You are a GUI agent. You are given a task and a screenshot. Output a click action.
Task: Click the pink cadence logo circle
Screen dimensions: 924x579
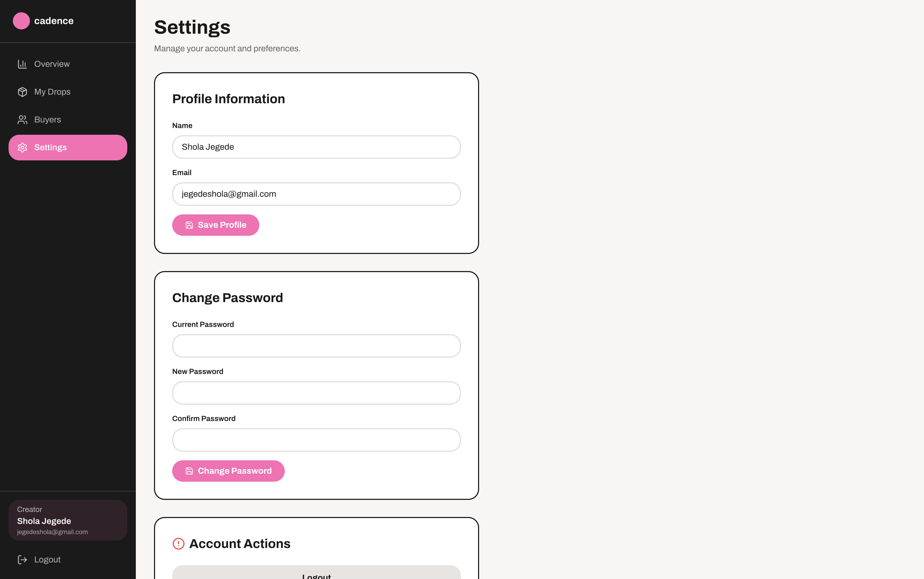(21, 21)
